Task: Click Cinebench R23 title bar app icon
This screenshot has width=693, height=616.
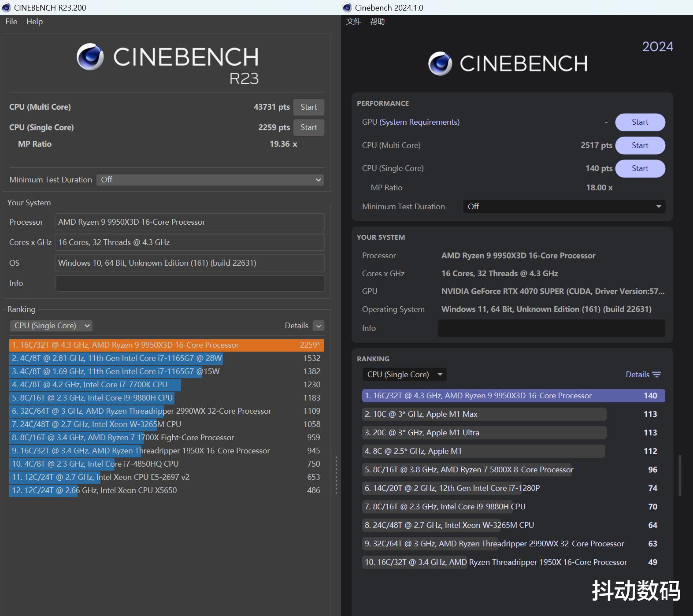Action: click(6, 7)
